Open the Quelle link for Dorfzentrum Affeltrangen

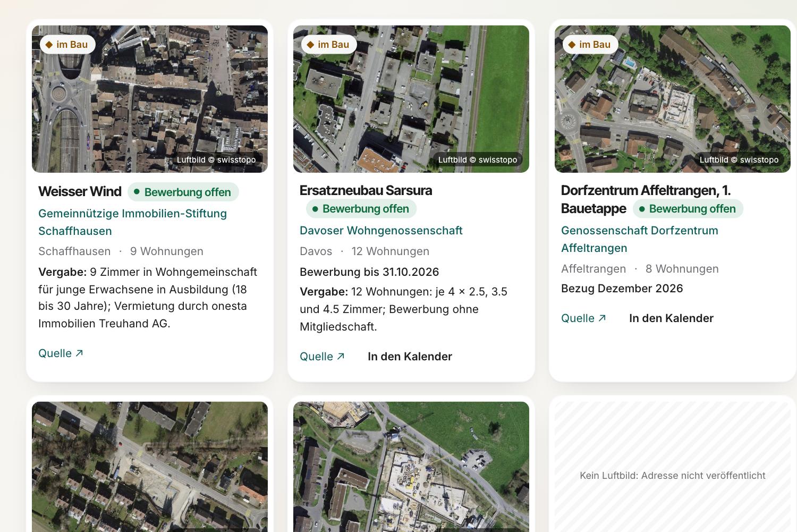583,318
